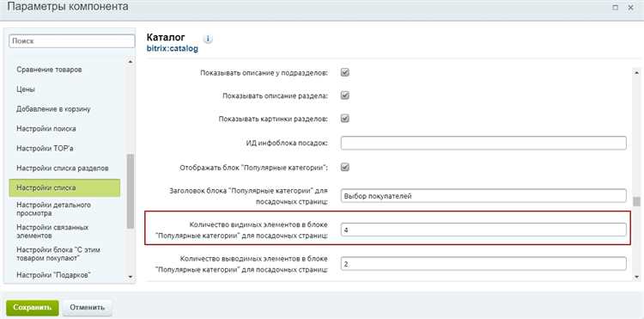Toggle Отображать блок Популярные категории checkbox

pos(345,168)
